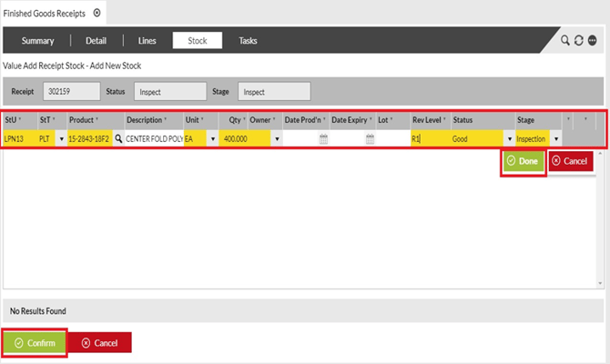Viewport: 610px width, 364px height.
Task: Expand the Owner dropdown arrow
Action: pos(276,139)
